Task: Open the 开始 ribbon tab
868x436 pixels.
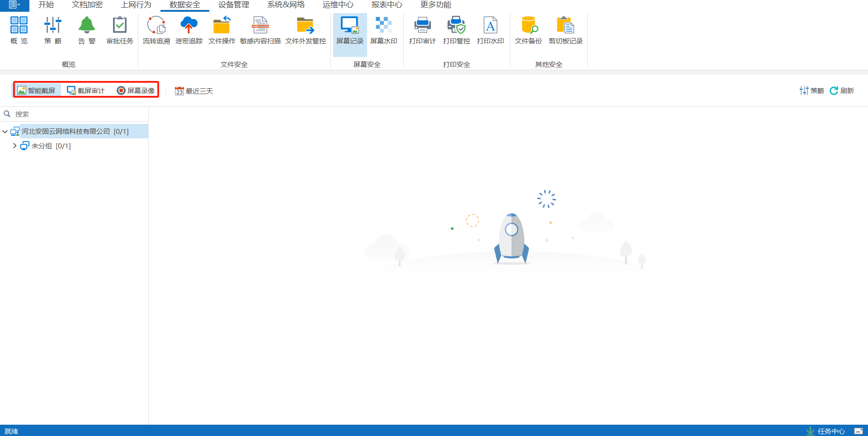Action: 46,5
